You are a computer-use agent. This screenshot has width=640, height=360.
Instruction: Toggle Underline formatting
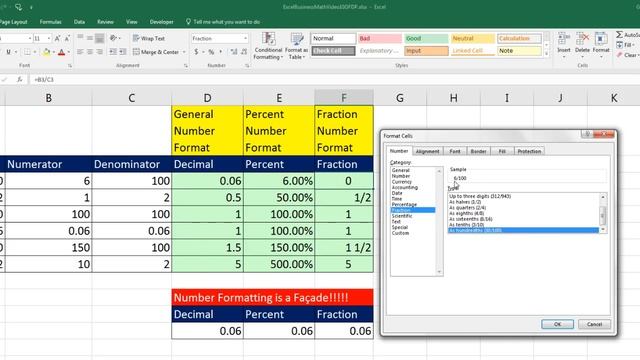(8, 52)
